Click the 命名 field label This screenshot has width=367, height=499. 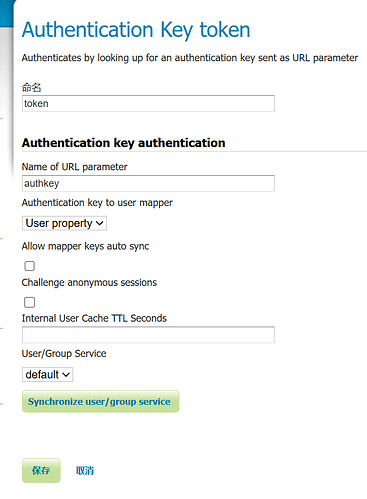coord(31,87)
